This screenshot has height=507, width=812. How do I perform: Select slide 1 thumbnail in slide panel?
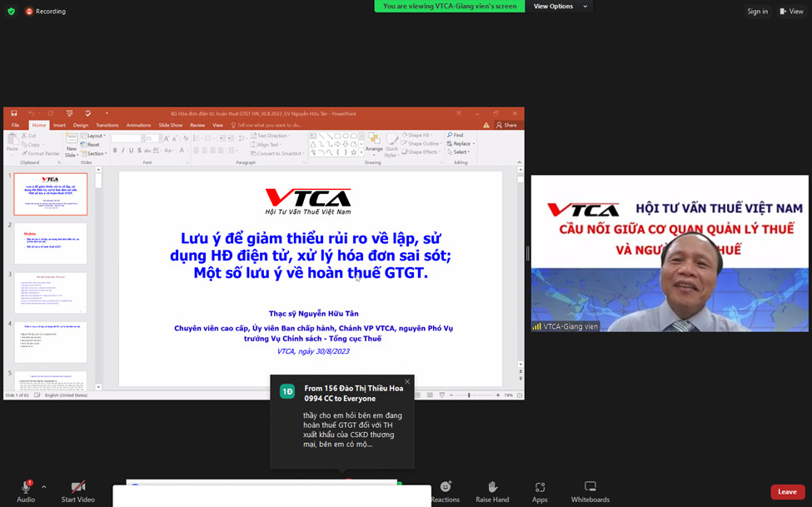point(51,194)
